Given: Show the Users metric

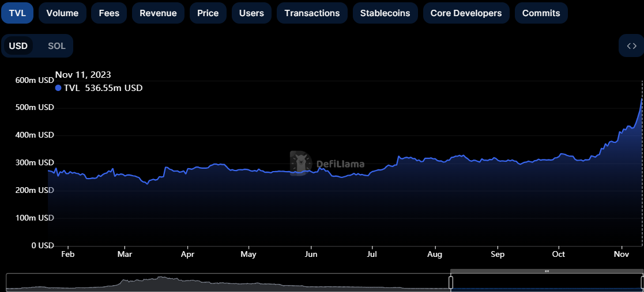Looking at the screenshot, I should (x=251, y=13).
